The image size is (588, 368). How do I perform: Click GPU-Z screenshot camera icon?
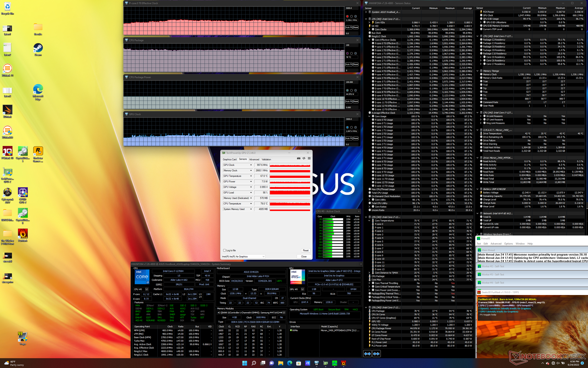pyautogui.click(x=299, y=158)
